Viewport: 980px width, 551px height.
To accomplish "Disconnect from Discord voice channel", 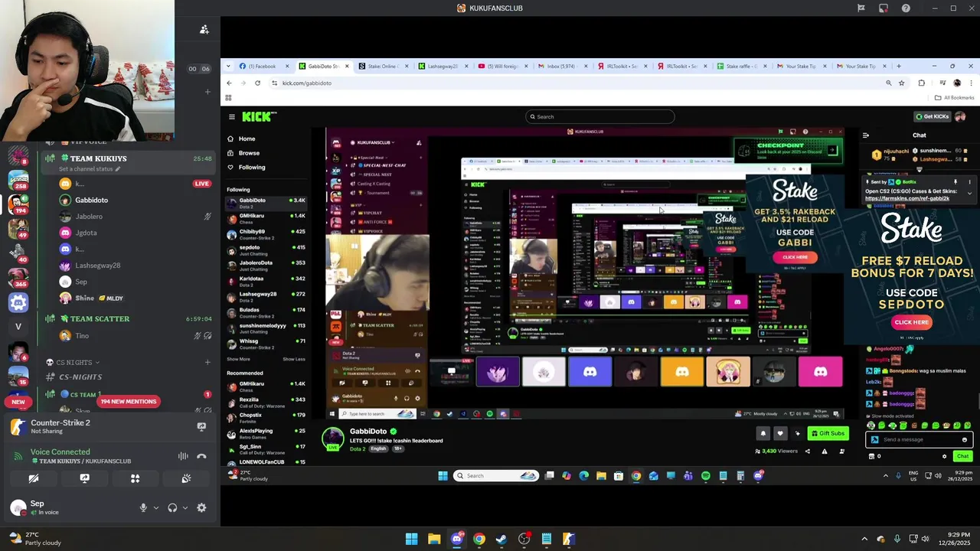I will [x=201, y=456].
